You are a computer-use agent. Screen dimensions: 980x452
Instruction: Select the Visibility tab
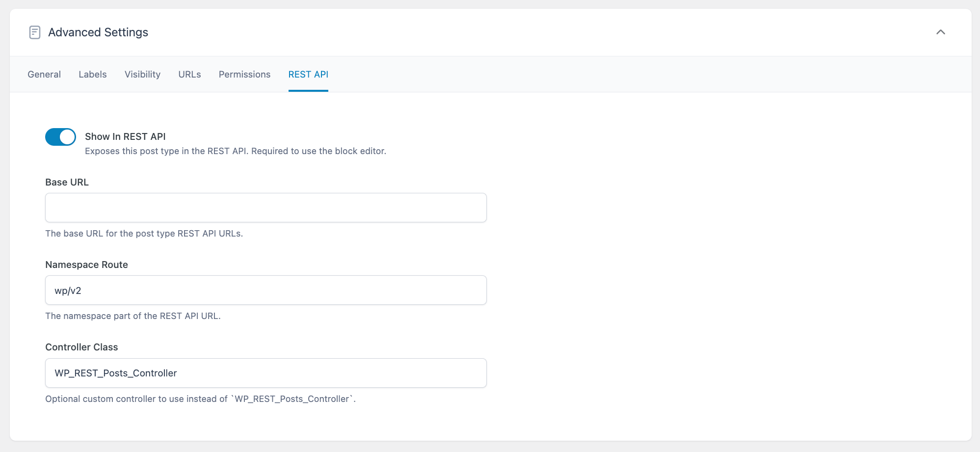pyautogui.click(x=142, y=74)
